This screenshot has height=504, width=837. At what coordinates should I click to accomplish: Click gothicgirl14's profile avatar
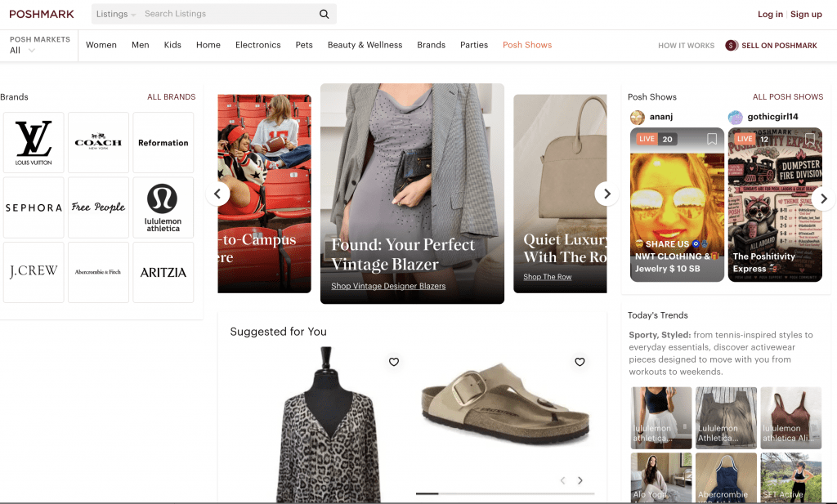pos(735,117)
